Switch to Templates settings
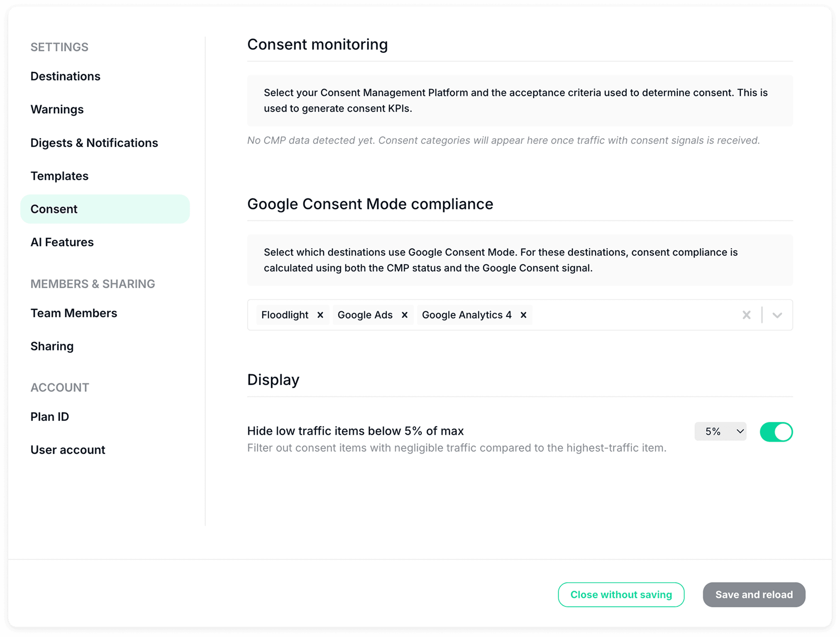The height and width of the screenshot is (637, 840). [x=59, y=176]
